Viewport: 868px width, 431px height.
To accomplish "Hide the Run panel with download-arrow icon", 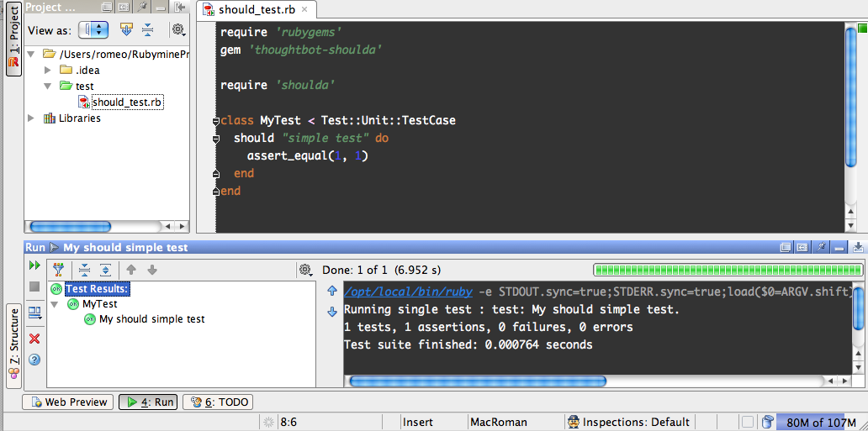I will (x=859, y=247).
